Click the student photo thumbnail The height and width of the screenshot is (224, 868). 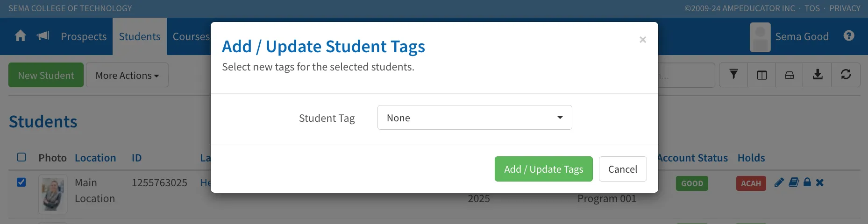[x=53, y=194]
